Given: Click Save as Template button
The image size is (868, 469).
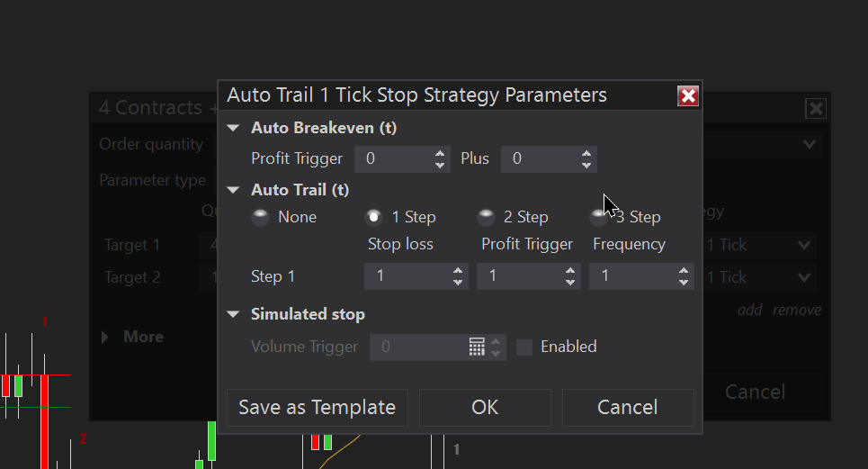Looking at the screenshot, I should tap(317, 407).
